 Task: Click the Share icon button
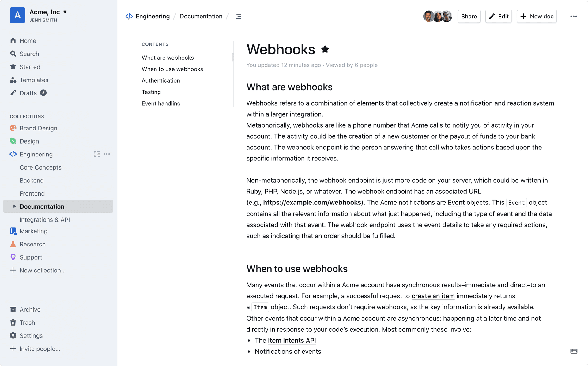469,16
